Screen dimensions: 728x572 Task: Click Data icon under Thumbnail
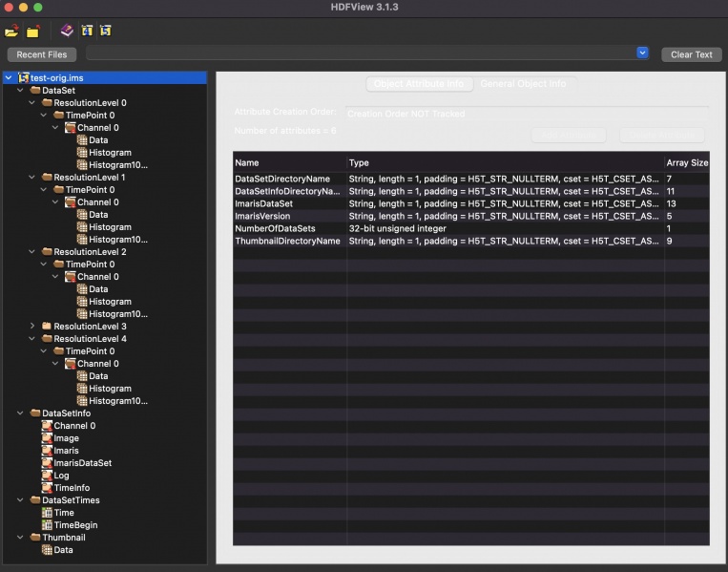pos(47,550)
